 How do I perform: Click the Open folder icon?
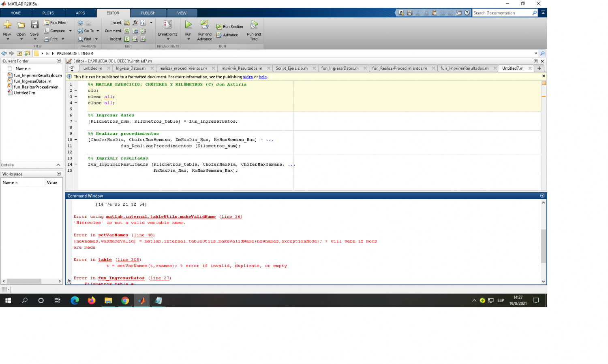point(21,25)
